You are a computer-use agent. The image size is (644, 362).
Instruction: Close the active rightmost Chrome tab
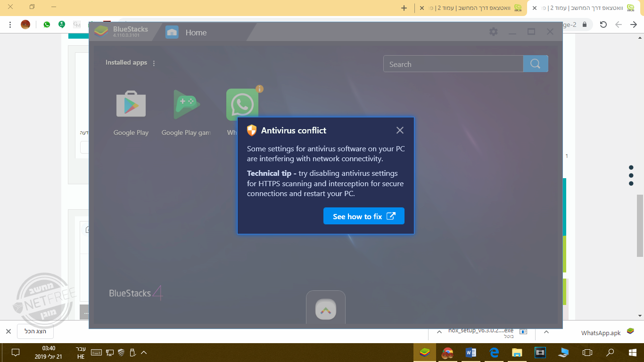point(534,8)
